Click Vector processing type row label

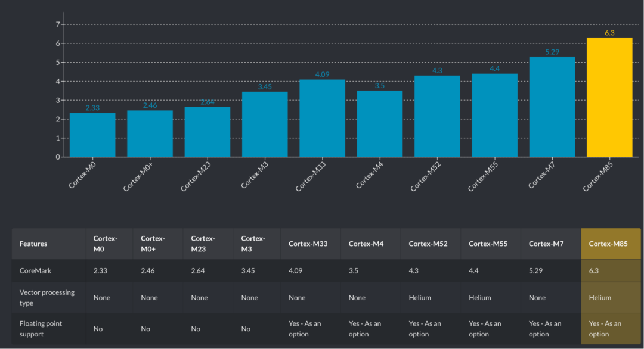(47, 298)
